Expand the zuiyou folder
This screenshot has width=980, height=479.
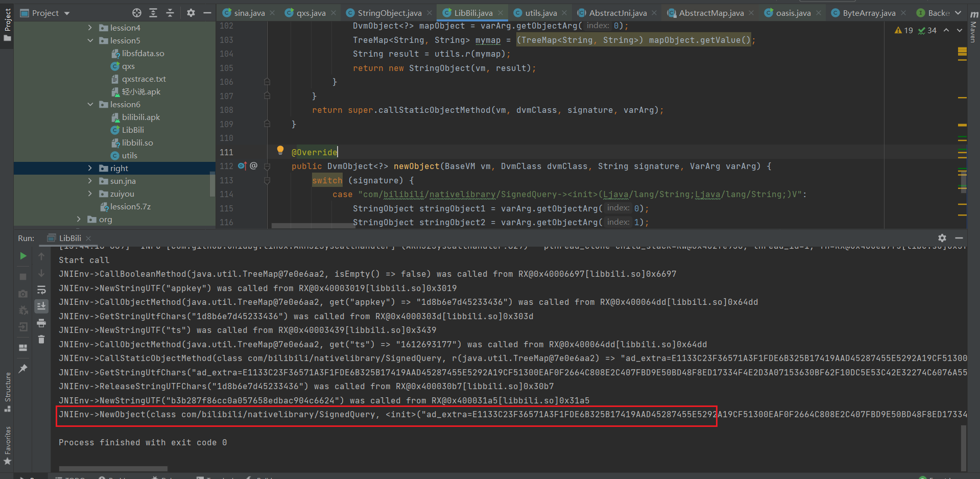tap(90, 194)
